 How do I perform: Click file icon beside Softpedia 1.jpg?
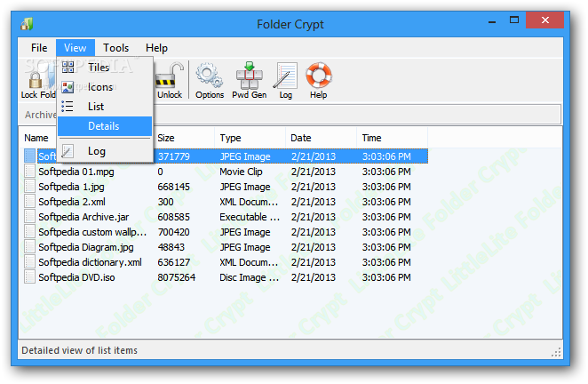click(29, 187)
